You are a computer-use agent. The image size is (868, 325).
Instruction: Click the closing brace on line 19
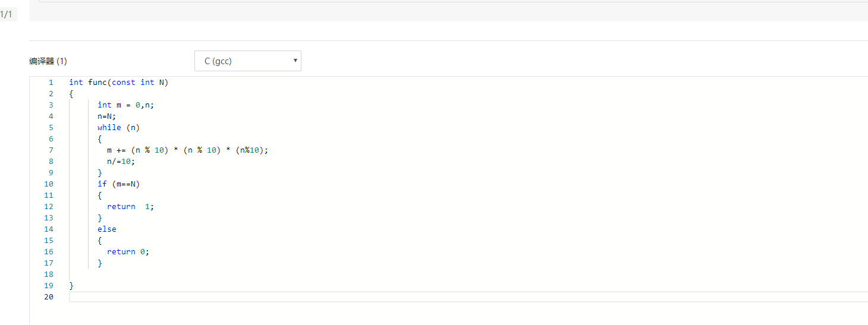71,286
